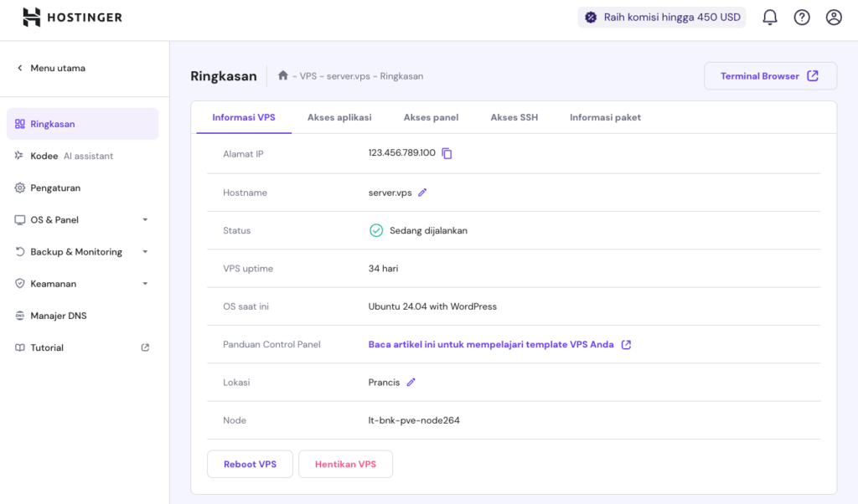
Task: Click the Hostinger logo
Action: pyautogui.click(x=72, y=17)
